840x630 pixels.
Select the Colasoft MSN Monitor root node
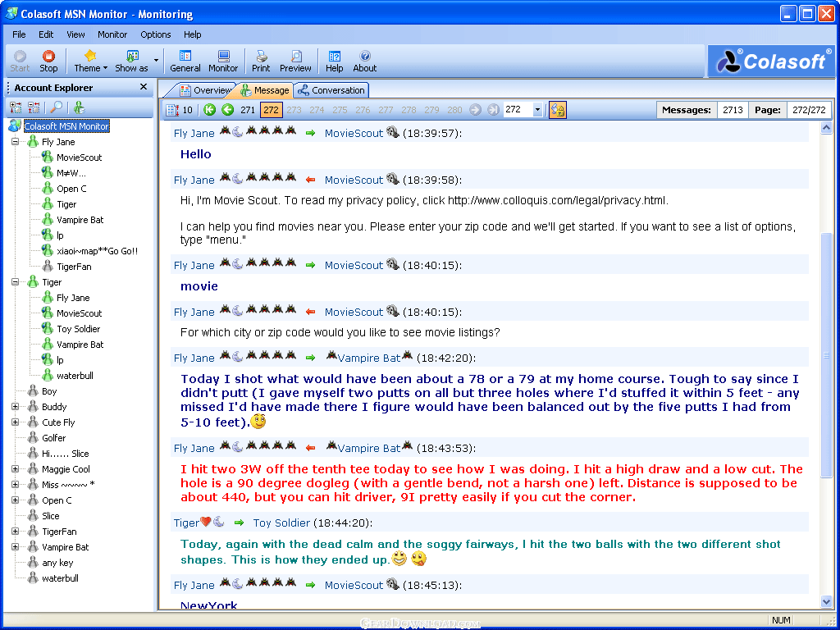[66, 126]
